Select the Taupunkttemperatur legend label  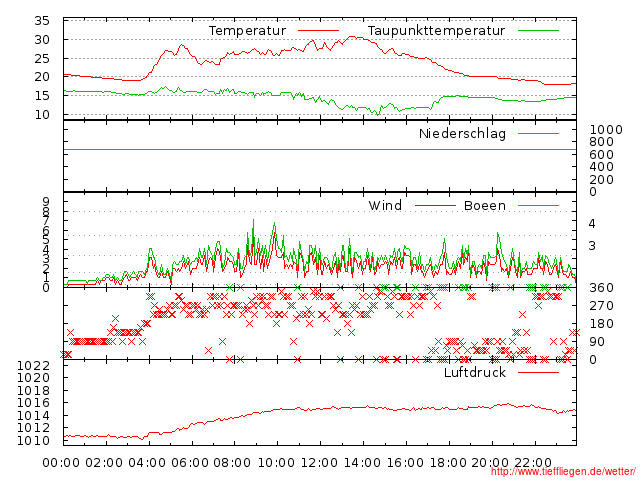tap(436, 31)
